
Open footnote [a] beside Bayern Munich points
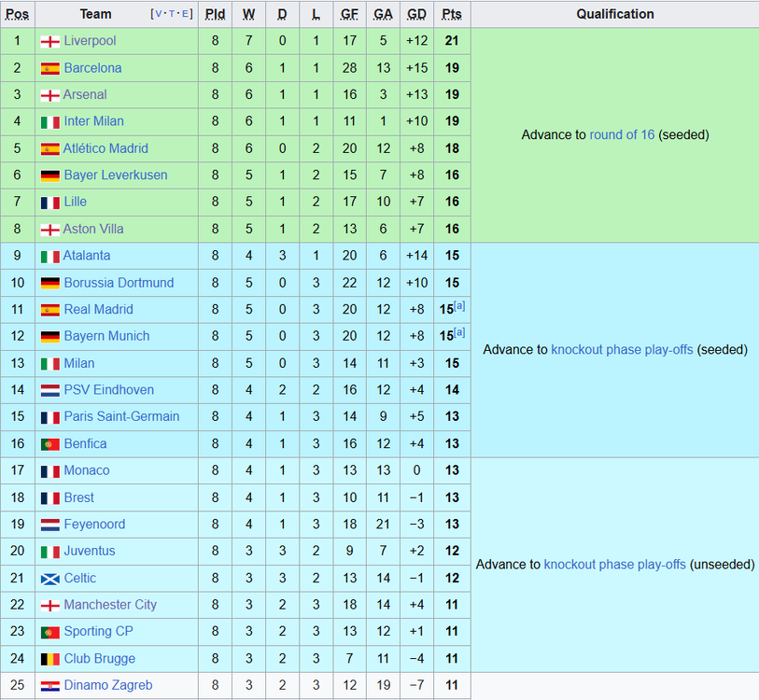click(x=459, y=332)
